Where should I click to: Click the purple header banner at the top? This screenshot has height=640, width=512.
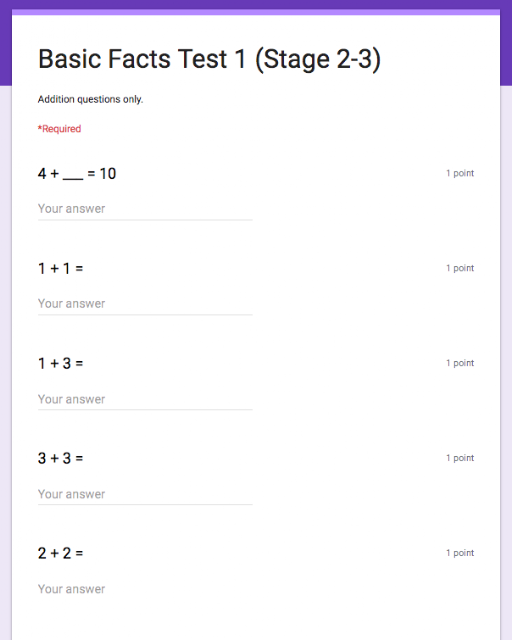[256, 4]
